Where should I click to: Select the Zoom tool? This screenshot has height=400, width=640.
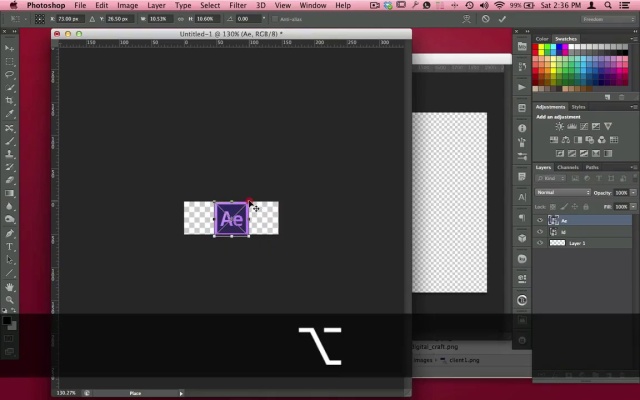(9, 300)
